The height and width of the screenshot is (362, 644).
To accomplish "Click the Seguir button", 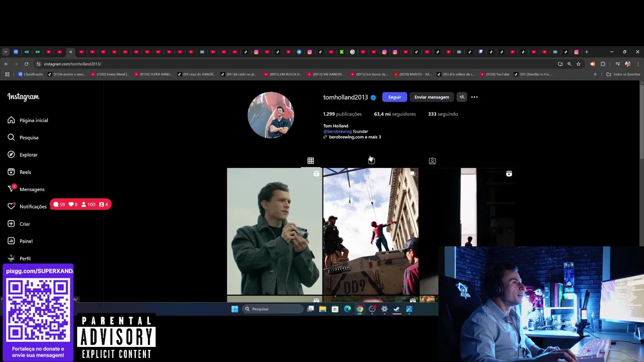I will click(394, 97).
